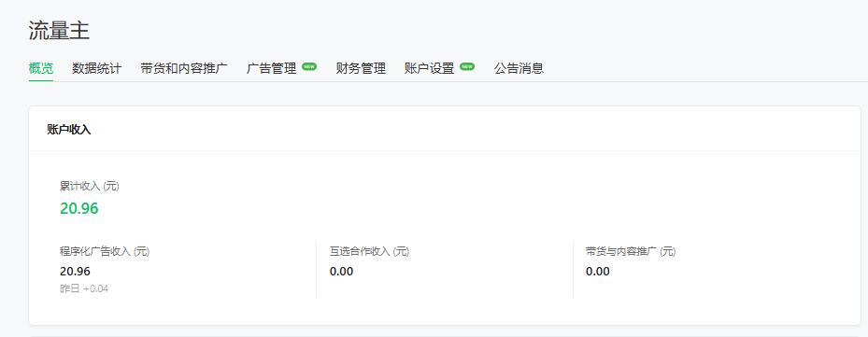Click the 账户收入 card header
Viewport: 868px width, 337px height.
tap(69, 130)
